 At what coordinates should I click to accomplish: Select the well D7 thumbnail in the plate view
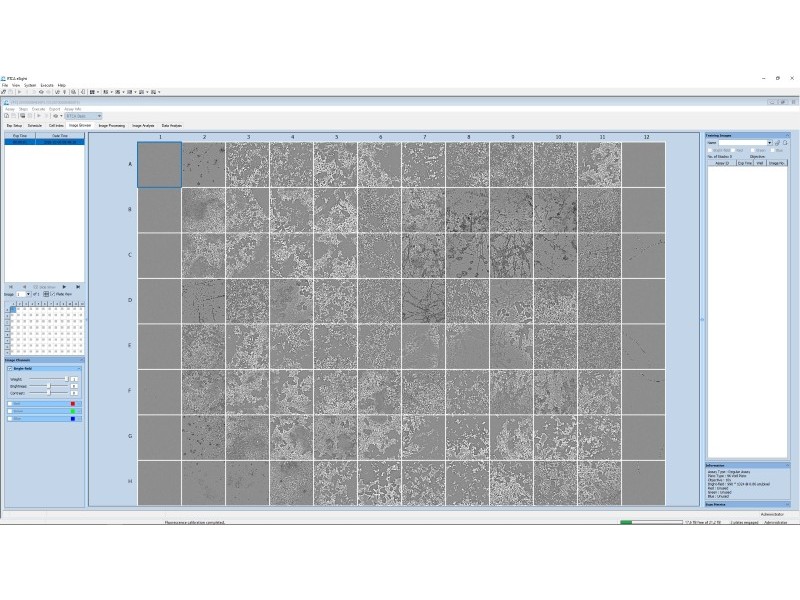click(423, 301)
